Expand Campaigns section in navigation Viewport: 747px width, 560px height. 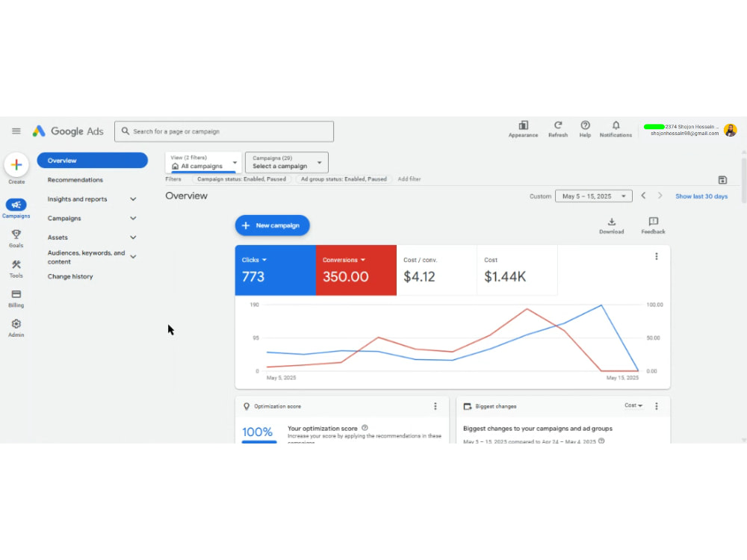133,218
